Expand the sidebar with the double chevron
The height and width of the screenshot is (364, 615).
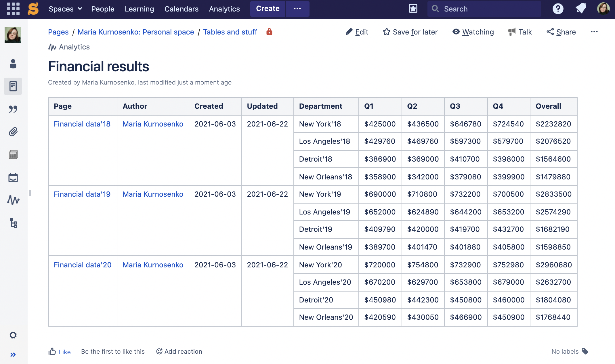click(x=13, y=355)
